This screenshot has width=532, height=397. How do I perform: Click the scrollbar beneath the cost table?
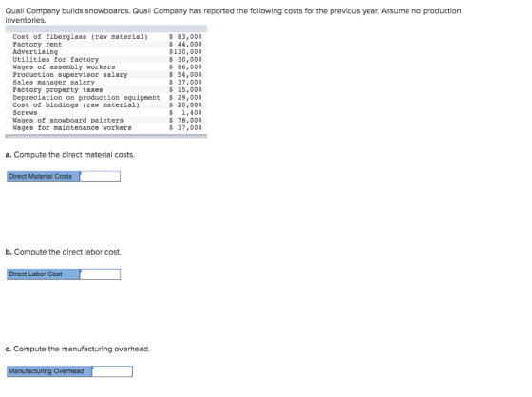point(105,136)
